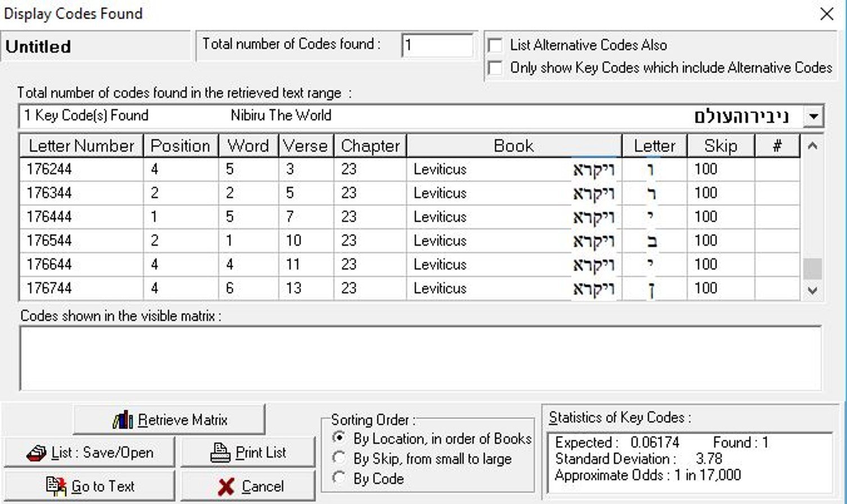This screenshot has width=847, height=504.
Task: Click the Go to Text document icon
Action: tap(56, 487)
